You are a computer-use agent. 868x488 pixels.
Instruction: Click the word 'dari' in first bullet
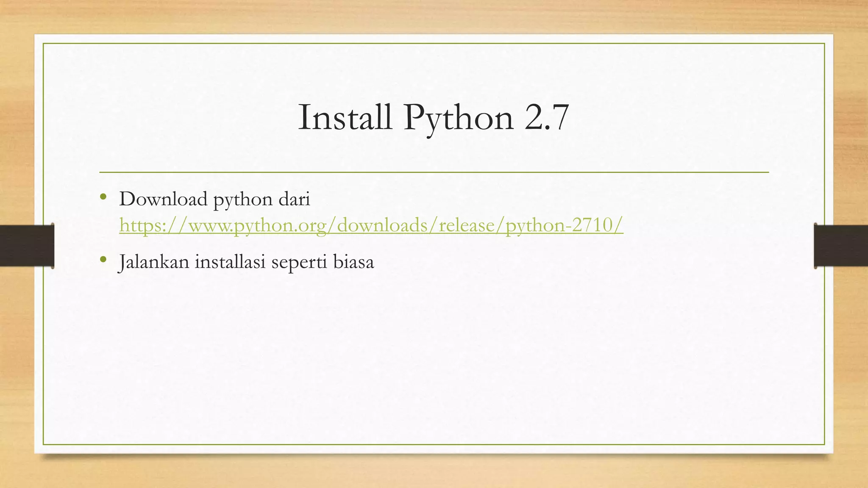(294, 199)
